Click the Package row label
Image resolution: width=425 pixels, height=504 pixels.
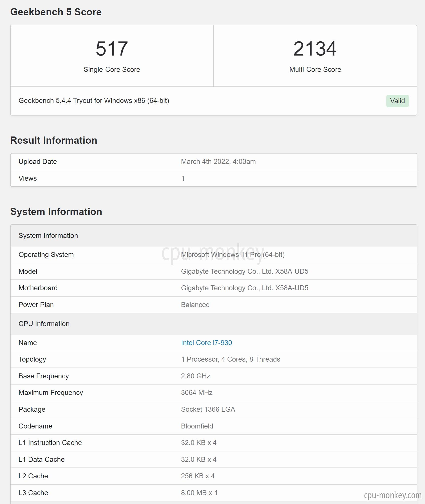(x=32, y=409)
